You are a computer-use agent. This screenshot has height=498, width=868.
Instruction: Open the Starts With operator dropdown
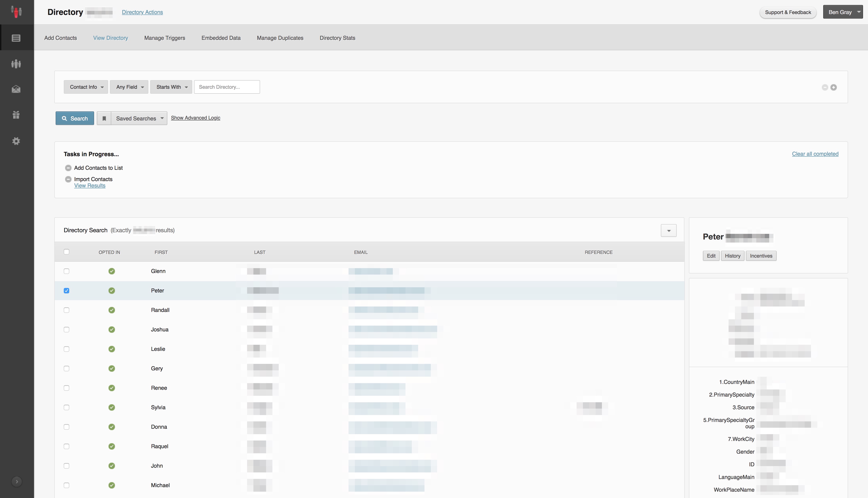coord(171,87)
